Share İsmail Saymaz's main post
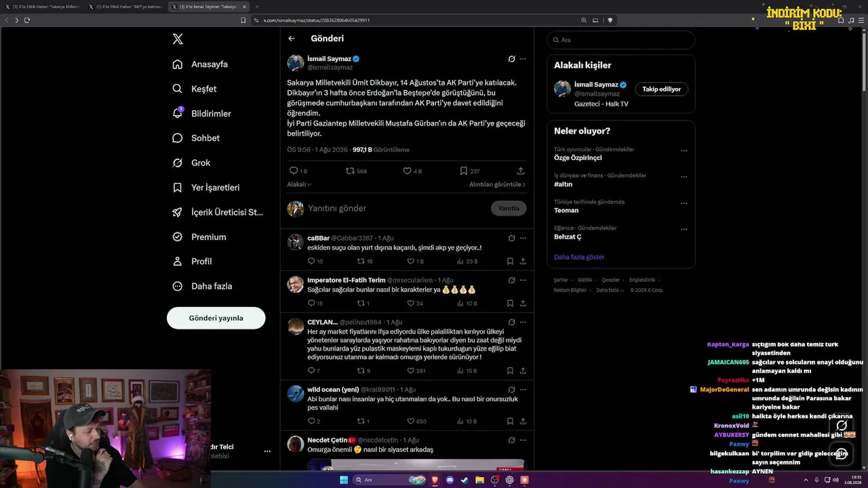Viewport: 868px width, 488px height. [521, 171]
